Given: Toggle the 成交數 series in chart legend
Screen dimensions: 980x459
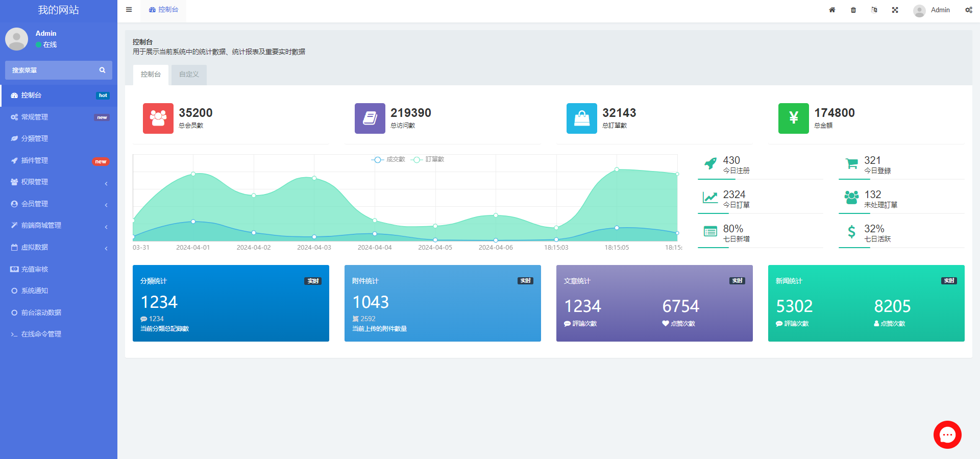Looking at the screenshot, I should (388, 160).
